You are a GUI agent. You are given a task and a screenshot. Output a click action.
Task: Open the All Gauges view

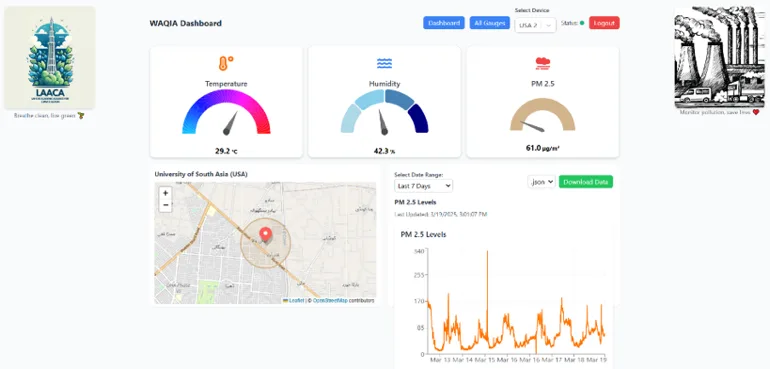[x=490, y=23]
